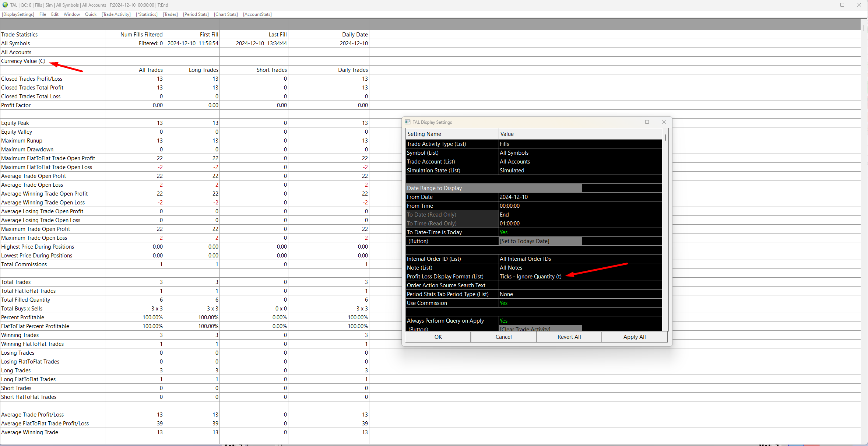The image size is (868, 446).
Task: Click the Apply All button
Action: (x=634, y=337)
